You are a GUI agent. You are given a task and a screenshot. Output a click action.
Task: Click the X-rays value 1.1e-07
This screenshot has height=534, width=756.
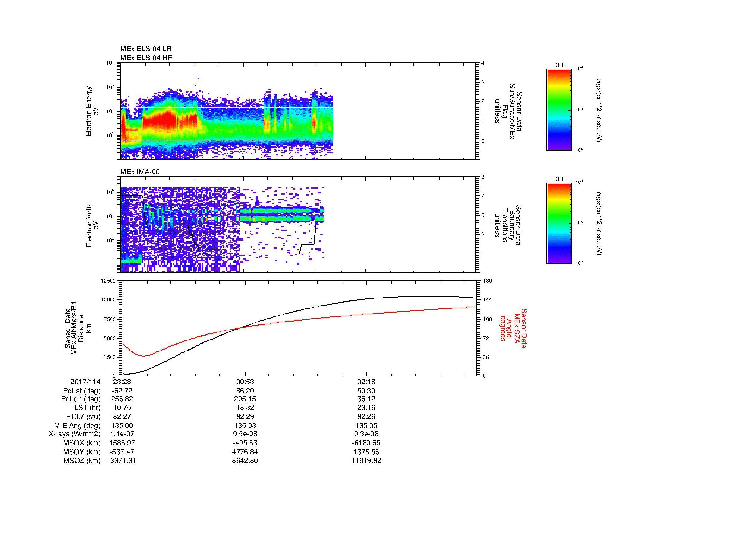[x=122, y=434]
